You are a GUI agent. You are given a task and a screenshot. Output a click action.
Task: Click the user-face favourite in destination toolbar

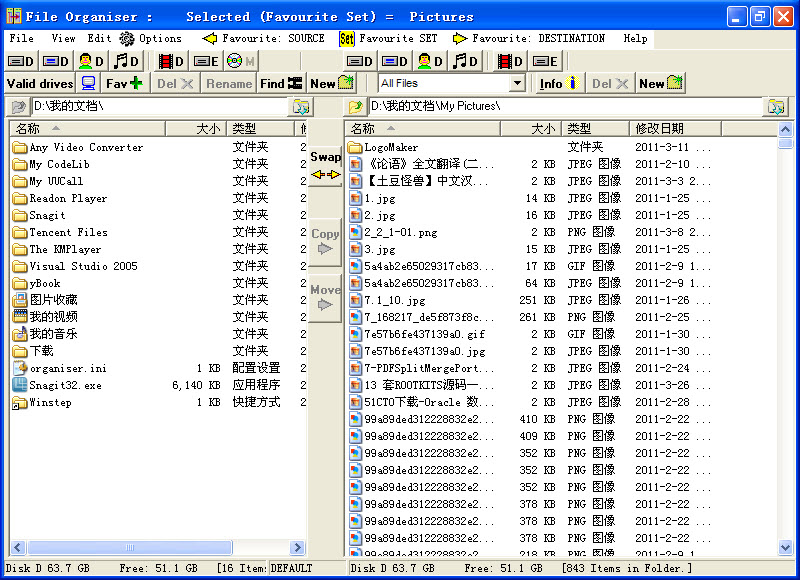430,61
